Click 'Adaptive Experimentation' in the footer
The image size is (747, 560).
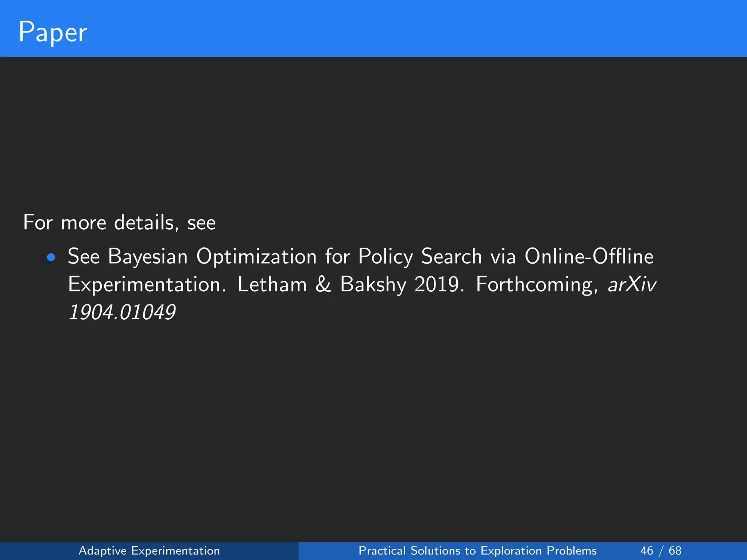click(x=149, y=551)
